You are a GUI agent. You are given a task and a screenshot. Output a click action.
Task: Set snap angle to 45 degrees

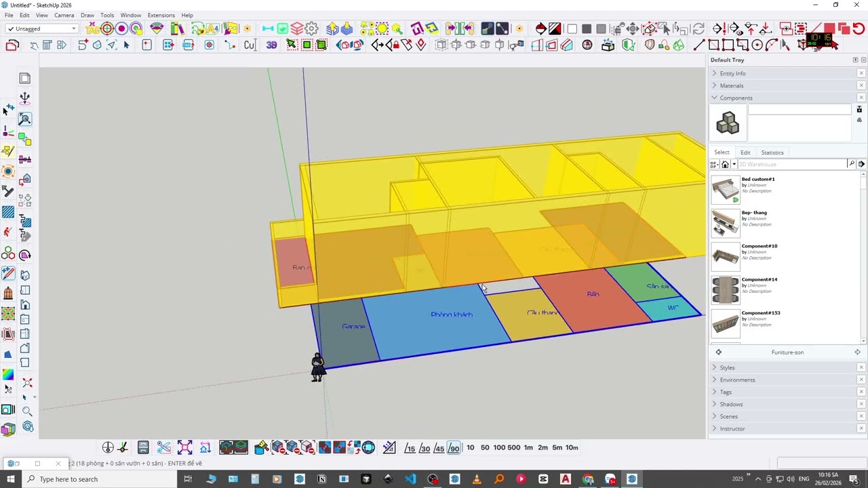tap(439, 447)
